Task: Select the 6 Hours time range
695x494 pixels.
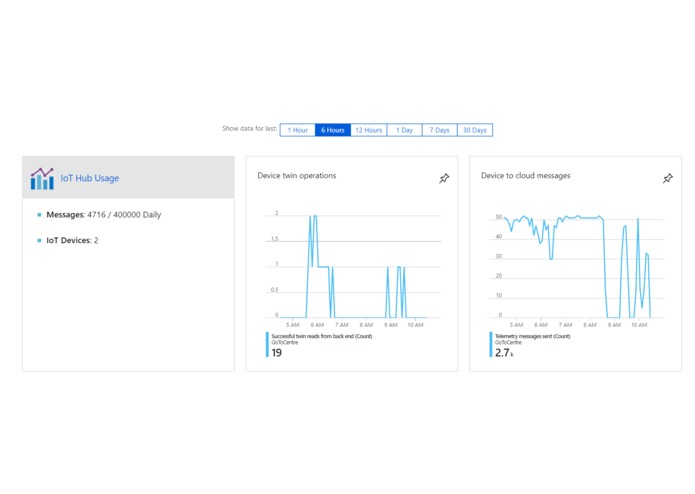Action: pos(333,130)
